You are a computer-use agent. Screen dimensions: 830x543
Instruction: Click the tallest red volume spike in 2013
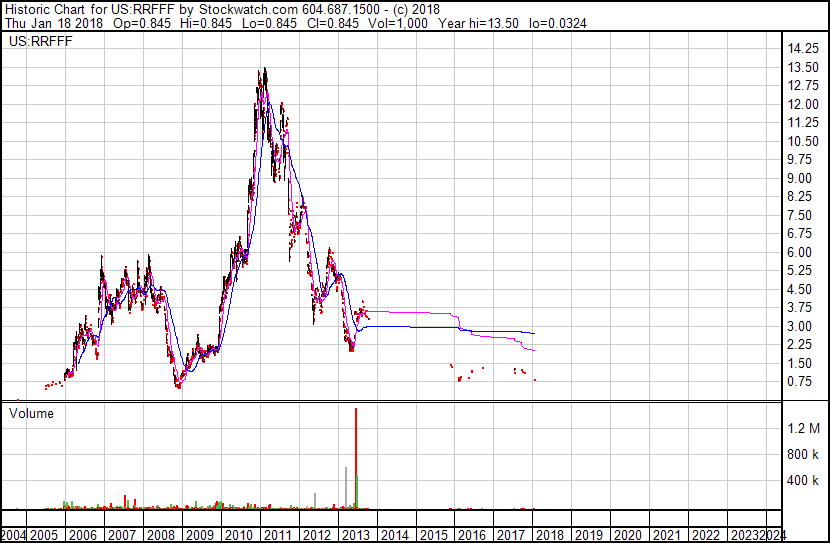[356, 458]
